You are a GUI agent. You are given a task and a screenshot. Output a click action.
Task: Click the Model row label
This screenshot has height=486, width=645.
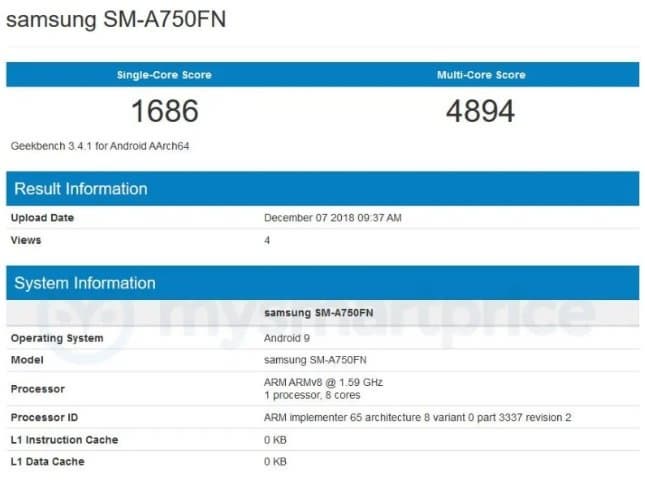point(27,360)
